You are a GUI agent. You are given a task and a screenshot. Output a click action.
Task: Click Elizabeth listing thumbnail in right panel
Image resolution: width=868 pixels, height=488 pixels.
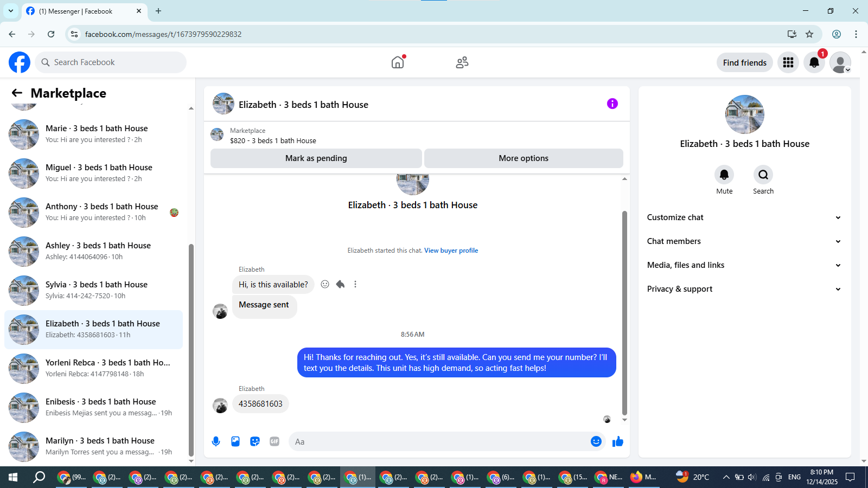(x=745, y=114)
